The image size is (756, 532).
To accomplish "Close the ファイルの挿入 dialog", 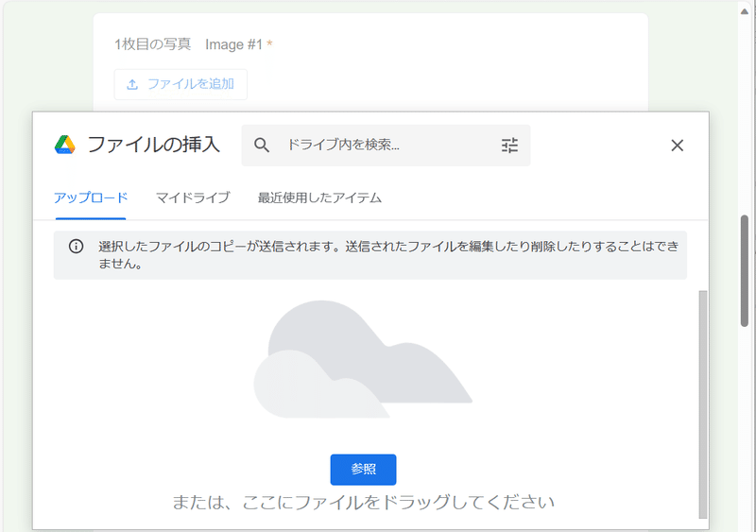I will [x=677, y=146].
